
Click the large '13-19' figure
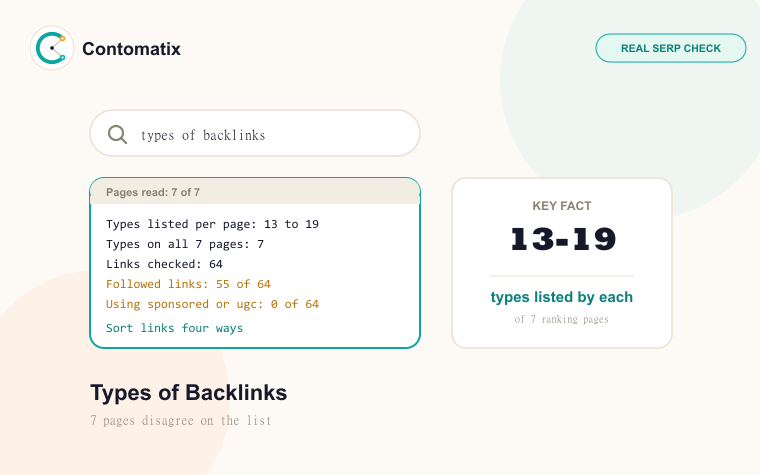[563, 239]
